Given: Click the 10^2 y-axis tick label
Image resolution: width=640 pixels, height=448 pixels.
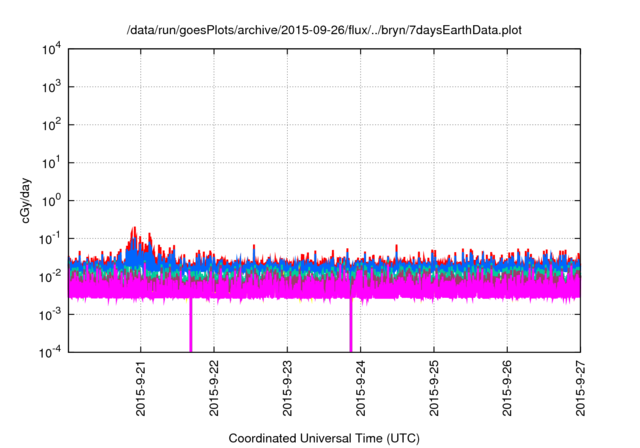Looking at the screenshot, I should tap(52, 124).
